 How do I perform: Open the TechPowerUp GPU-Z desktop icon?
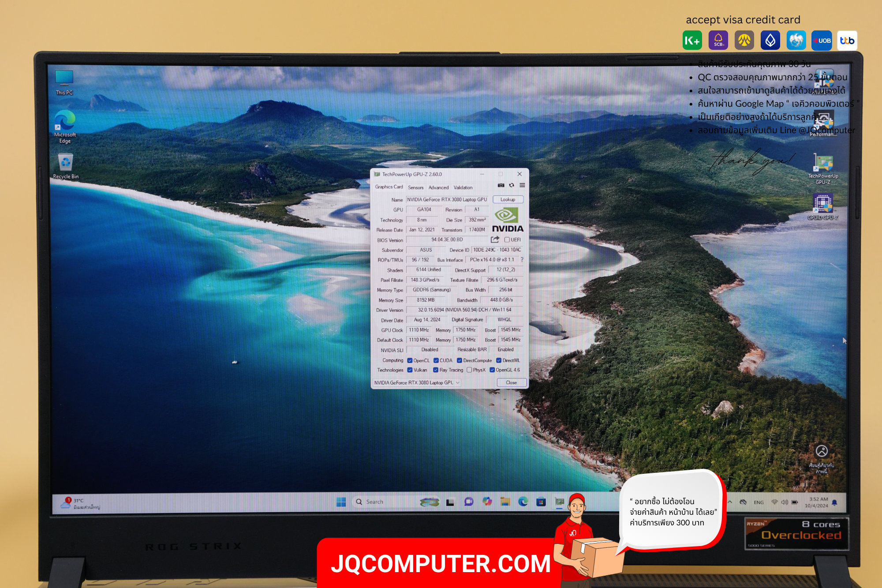[823, 169]
